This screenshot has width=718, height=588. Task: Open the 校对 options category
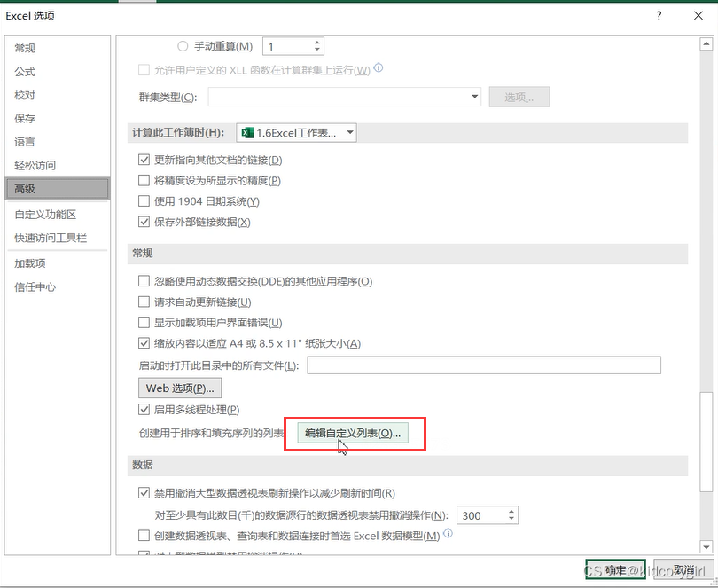[58, 95]
